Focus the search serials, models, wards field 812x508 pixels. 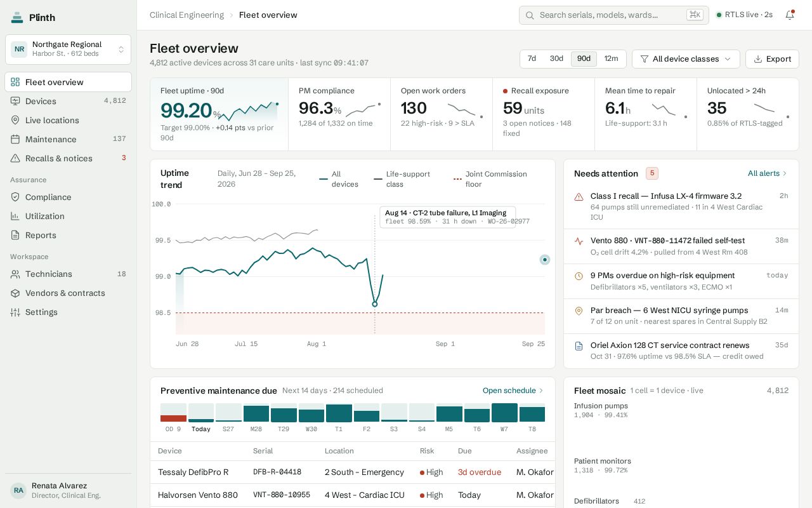pyautogui.click(x=613, y=15)
